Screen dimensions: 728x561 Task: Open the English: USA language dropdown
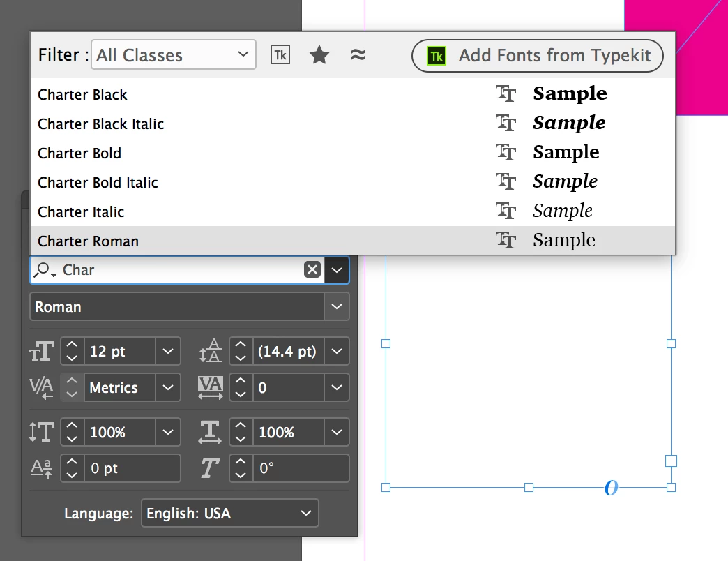coord(230,513)
